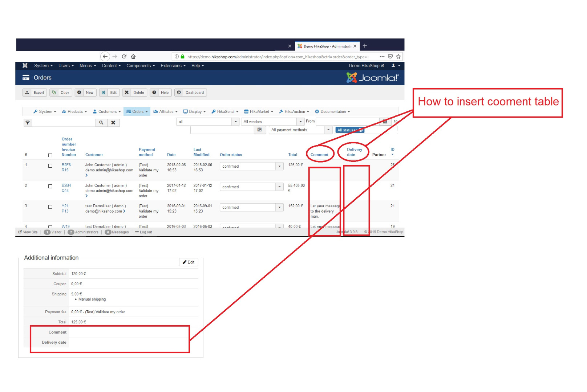
Task: Bookmark this page with the star icon
Action: [x=398, y=57]
